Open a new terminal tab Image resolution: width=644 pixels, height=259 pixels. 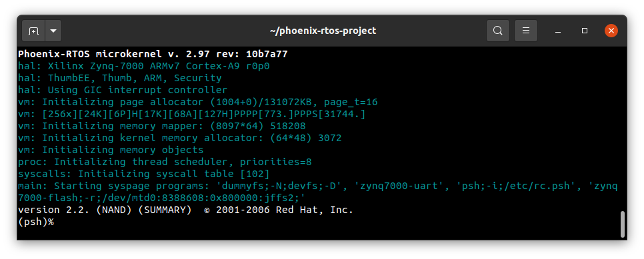[x=34, y=31]
